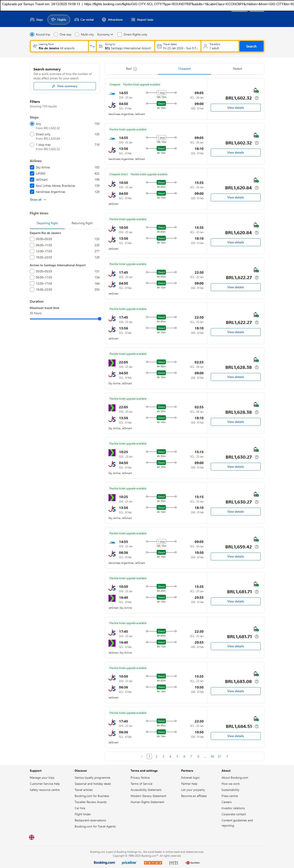294x868 pixels.
Task: Click the Maximum travel time slider handle
Action: pos(99,319)
